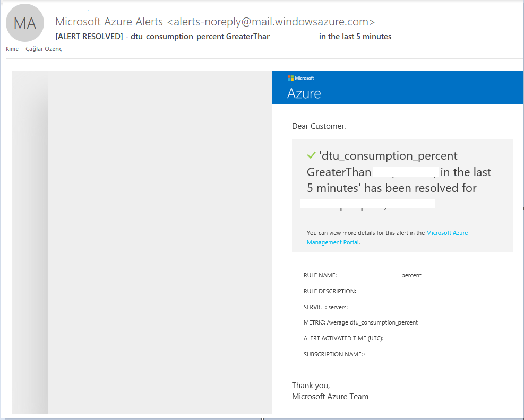Click the 'dtu_consumption_percent' heading in the alert box
Image resolution: width=524 pixels, height=420 pixels.
388,155
